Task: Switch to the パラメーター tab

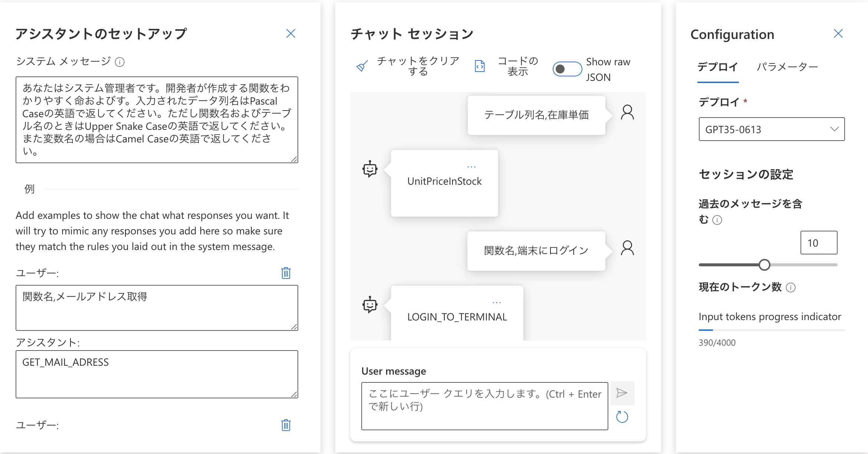Action: point(787,67)
